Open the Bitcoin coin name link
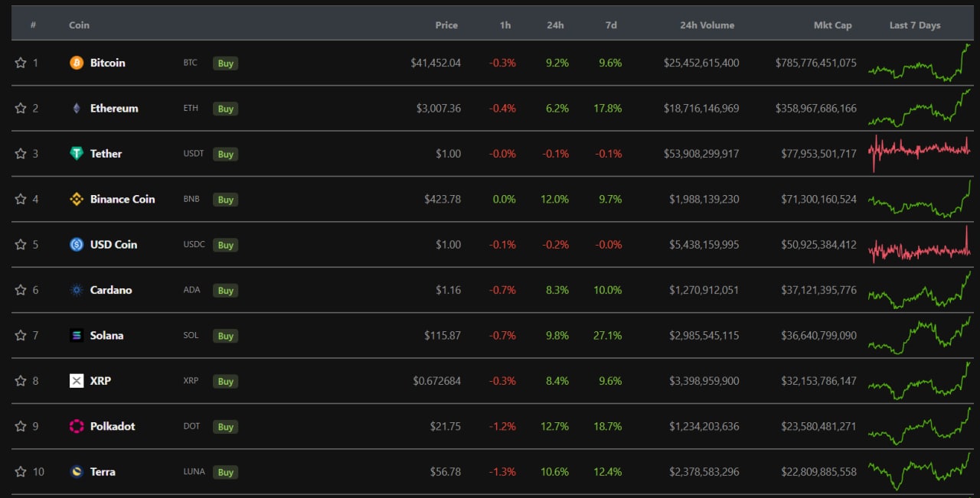The image size is (980, 498). pos(108,63)
